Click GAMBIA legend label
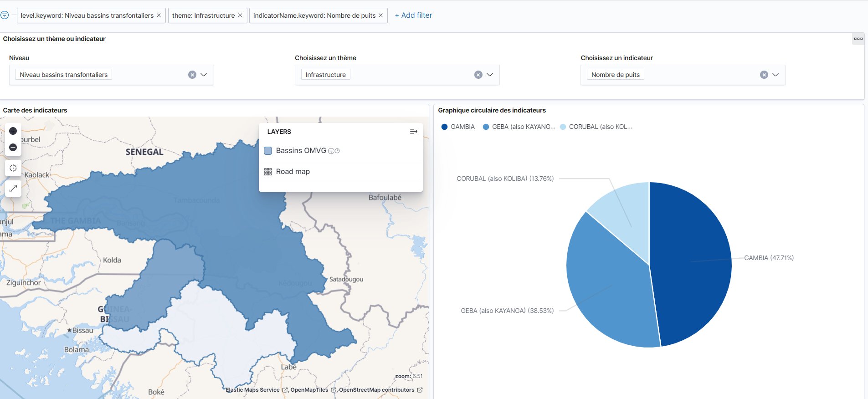 pos(462,127)
